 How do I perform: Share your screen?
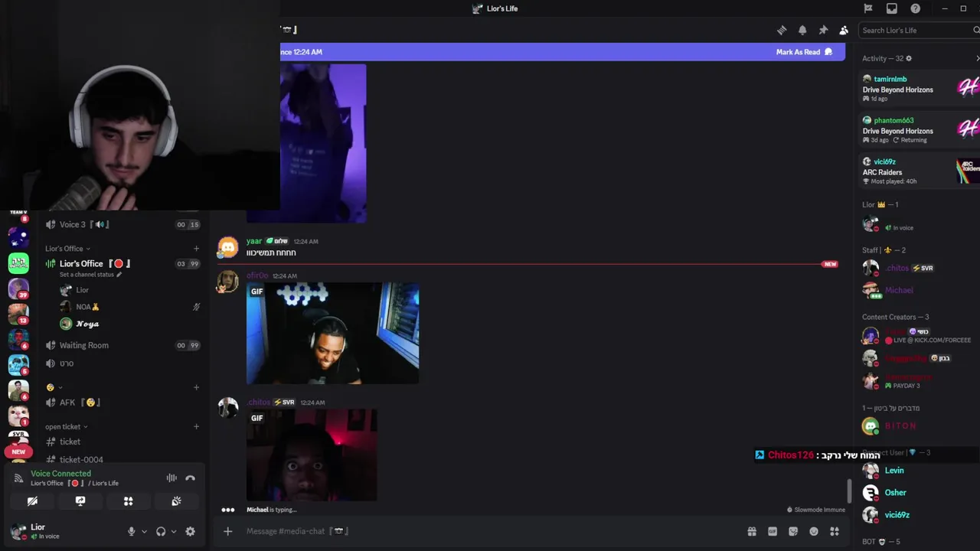pyautogui.click(x=80, y=501)
